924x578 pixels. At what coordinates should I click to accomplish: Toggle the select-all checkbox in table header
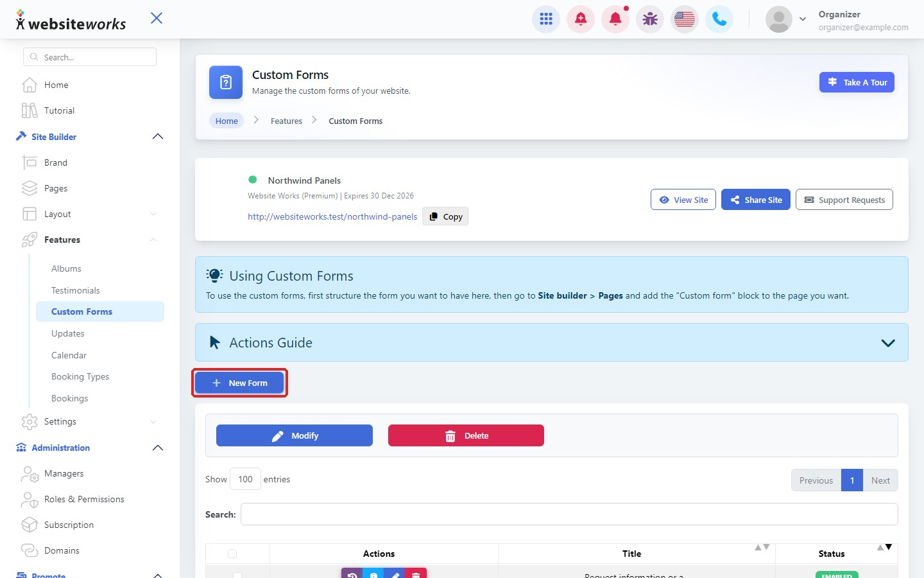[232, 554]
